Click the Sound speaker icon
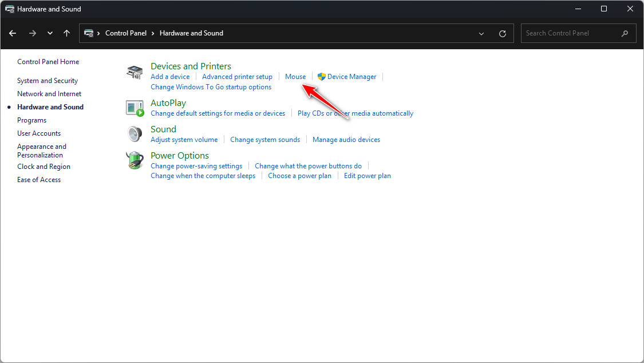Viewport: 644px width, 363px height. click(134, 134)
